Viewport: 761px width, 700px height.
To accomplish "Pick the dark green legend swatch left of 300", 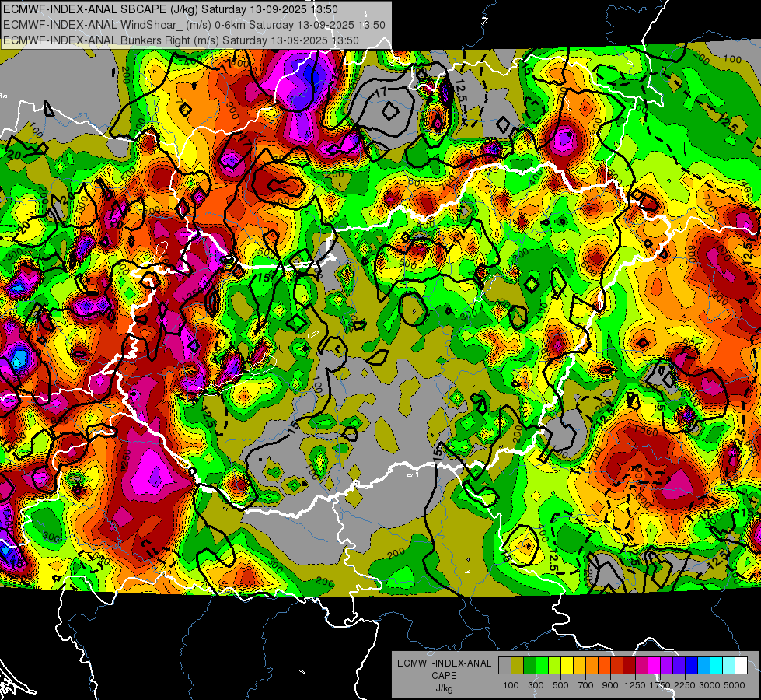I will point(529,666).
